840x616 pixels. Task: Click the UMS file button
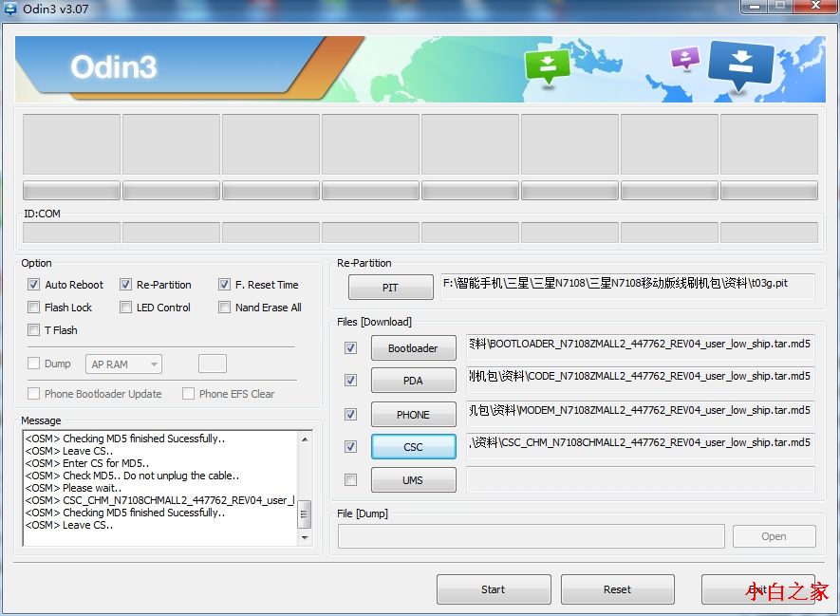click(414, 480)
